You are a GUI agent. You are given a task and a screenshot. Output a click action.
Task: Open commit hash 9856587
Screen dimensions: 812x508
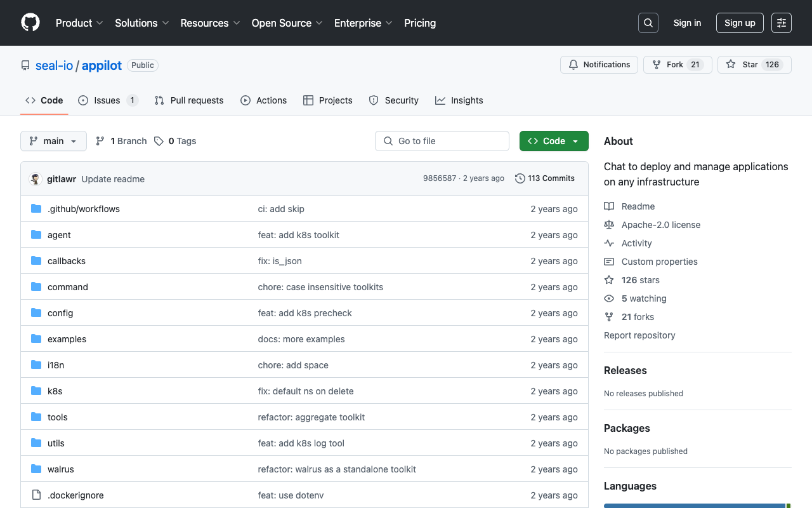440,178
